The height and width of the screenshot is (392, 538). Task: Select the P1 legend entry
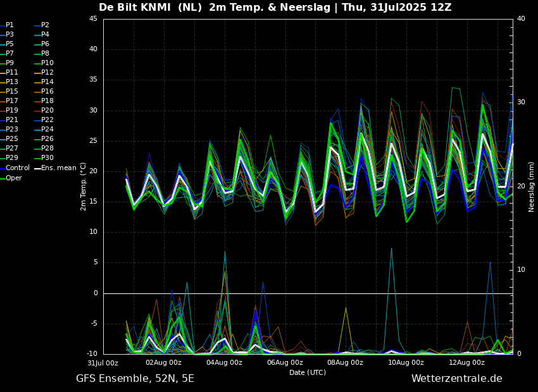9,25
